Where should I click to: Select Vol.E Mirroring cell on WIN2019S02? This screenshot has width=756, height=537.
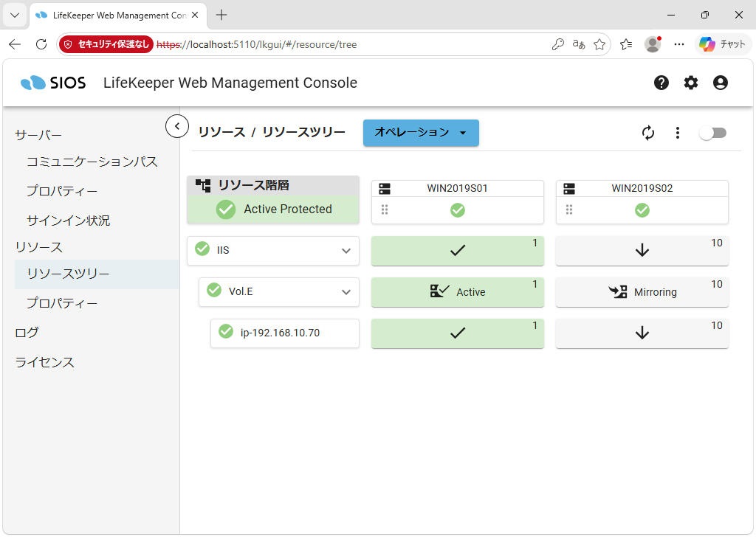click(x=642, y=292)
